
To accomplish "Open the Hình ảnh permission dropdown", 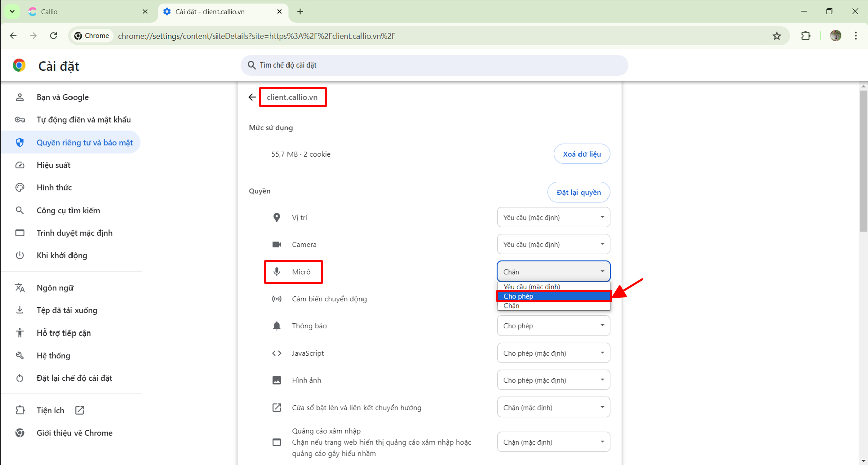I will click(x=554, y=380).
